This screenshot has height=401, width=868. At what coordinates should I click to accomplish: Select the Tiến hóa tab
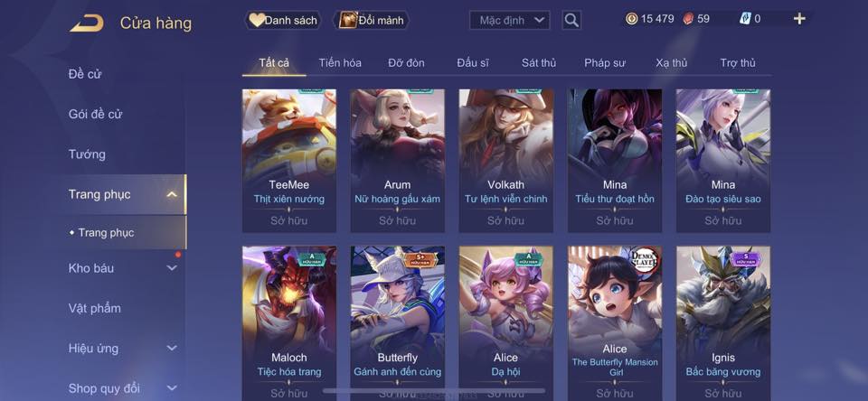[340, 63]
